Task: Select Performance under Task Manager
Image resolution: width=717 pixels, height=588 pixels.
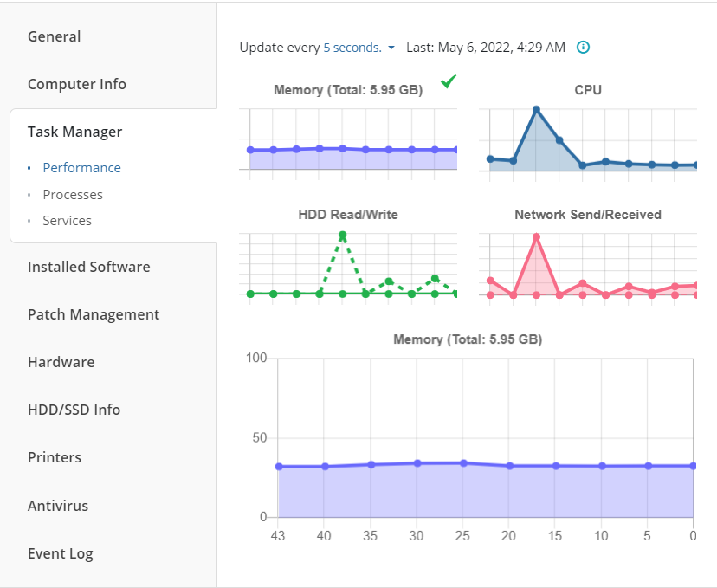Action: pos(82,168)
